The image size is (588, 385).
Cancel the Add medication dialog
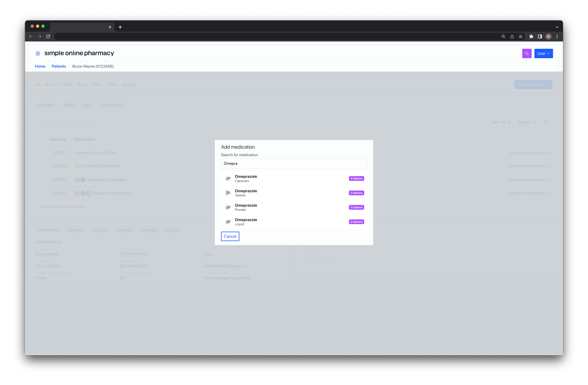230,236
